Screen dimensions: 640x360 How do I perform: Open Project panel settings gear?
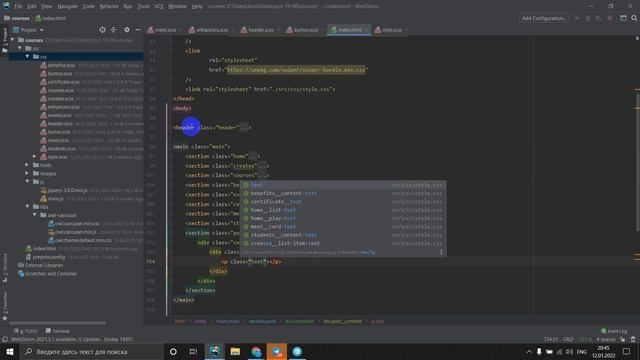coord(127,30)
